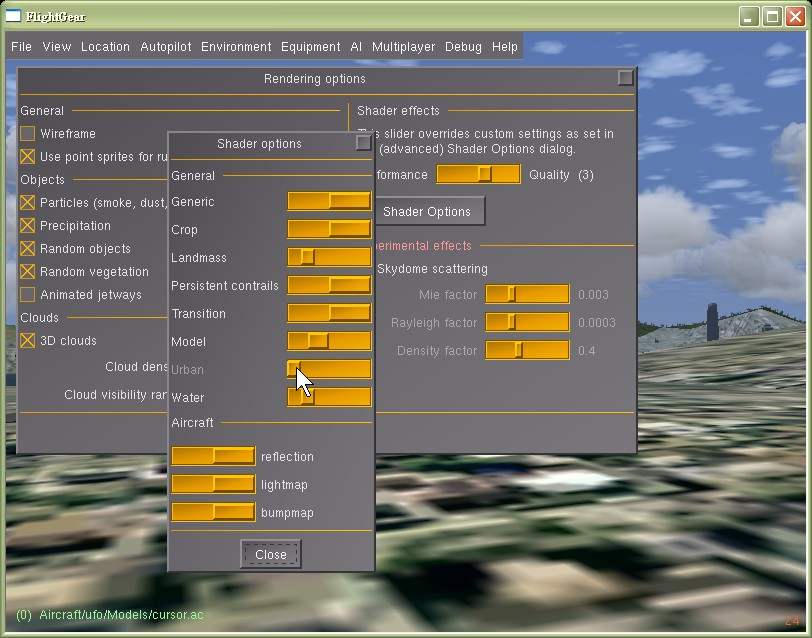Adjust the Urban shader slider
This screenshot has width=812, height=638.
tap(329, 369)
